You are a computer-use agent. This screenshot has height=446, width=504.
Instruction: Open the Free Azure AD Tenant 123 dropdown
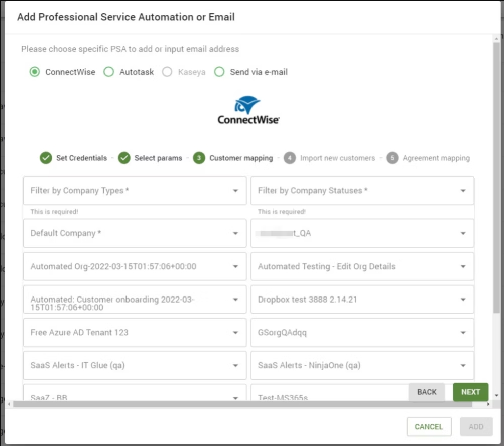(x=135, y=333)
